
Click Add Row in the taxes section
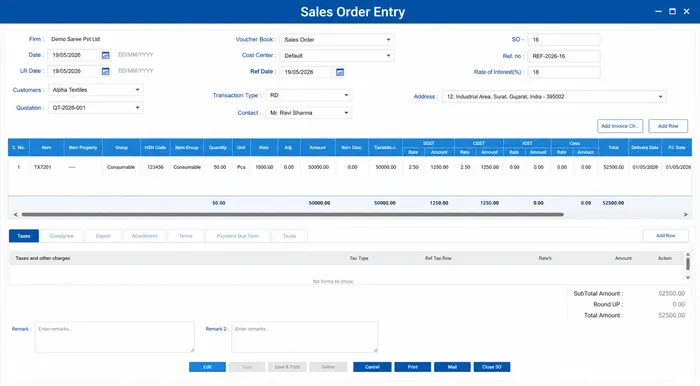665,236
